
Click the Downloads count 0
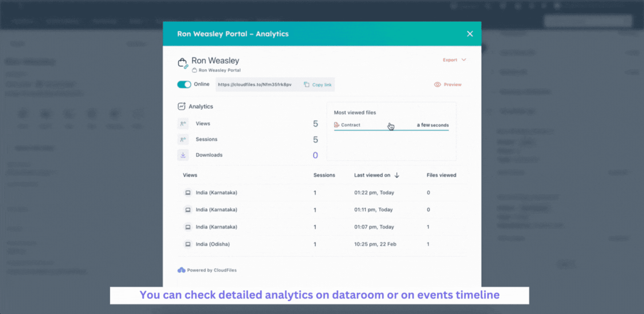point(315,155)
